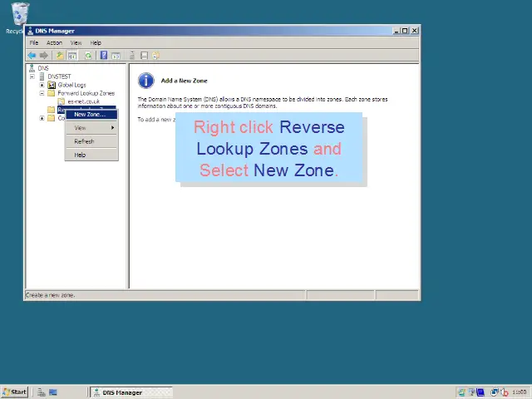Click the Global Logs icon in the tree
Viewport: 532px width, 399px height.
[x=52, y=85]
